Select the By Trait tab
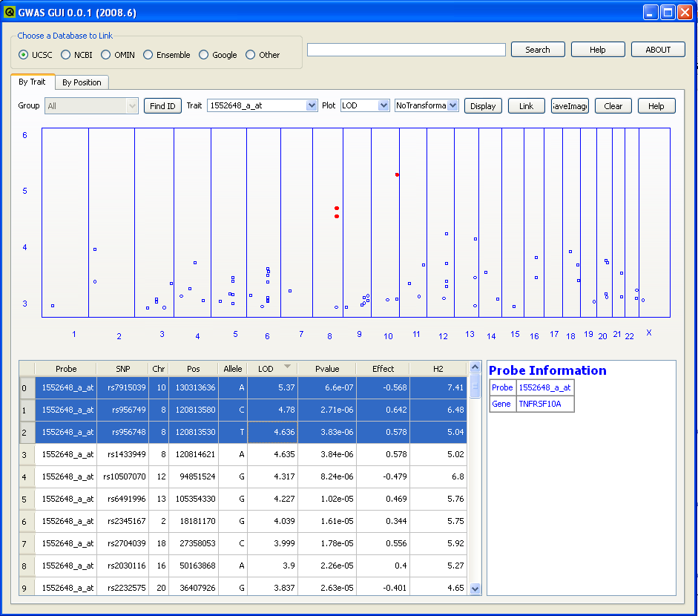Viewport: 698px width, 616px height. point(32,82)
